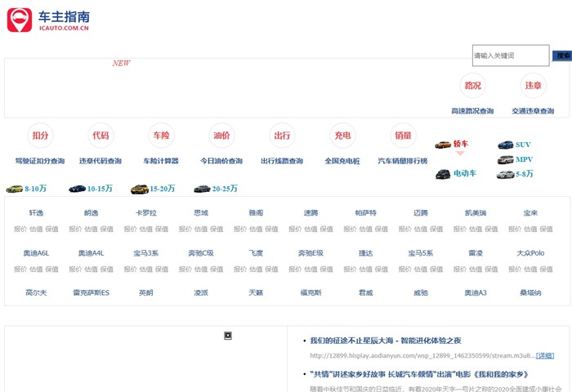The width and height of the screenshot is (572, 392).
Task: Open the 轩逸 car model link
Action: tap(36, 212)
